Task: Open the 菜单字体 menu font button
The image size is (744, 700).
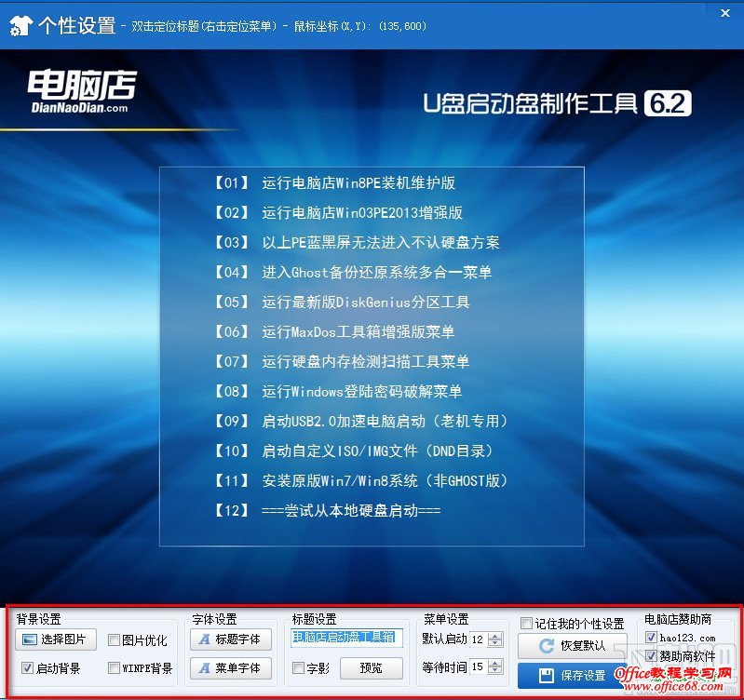Action: point(231,667)
